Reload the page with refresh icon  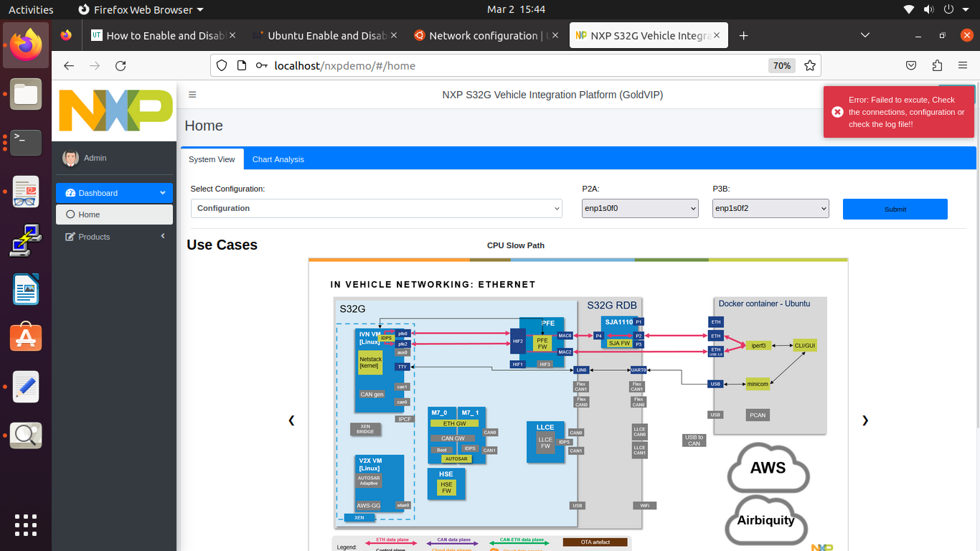pyautogui.click(x=121, y=65)
